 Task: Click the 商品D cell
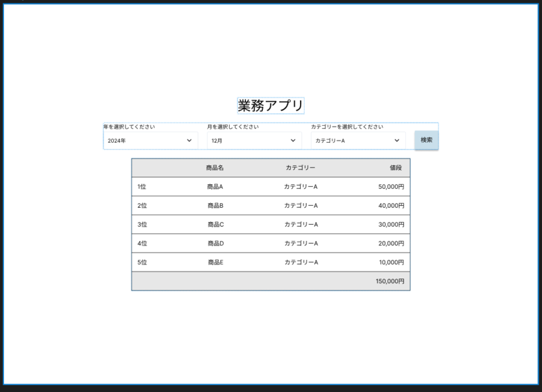tap(215, 244)
